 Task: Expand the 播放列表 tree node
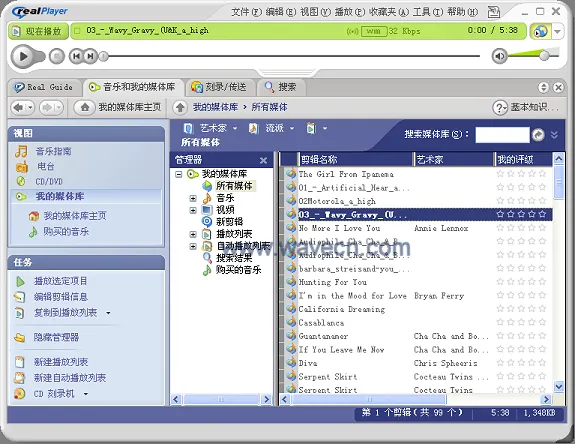point(193,234)
